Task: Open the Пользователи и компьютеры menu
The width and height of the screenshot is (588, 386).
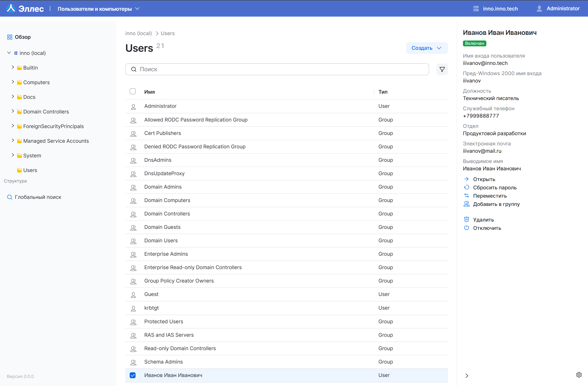Action: 98,8
